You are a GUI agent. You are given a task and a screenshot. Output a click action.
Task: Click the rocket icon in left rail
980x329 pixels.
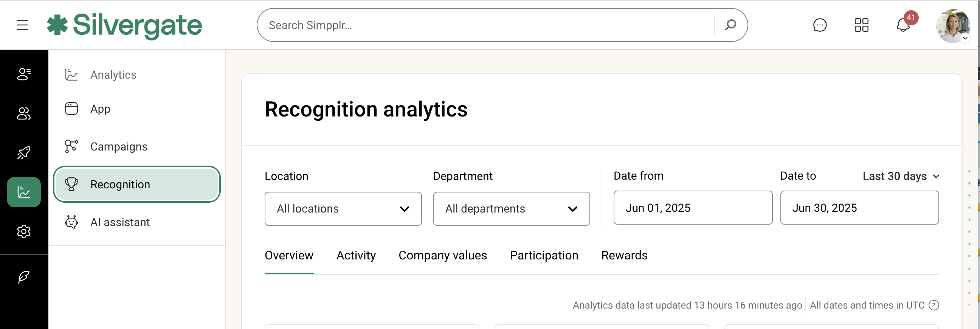coord(23,153)
